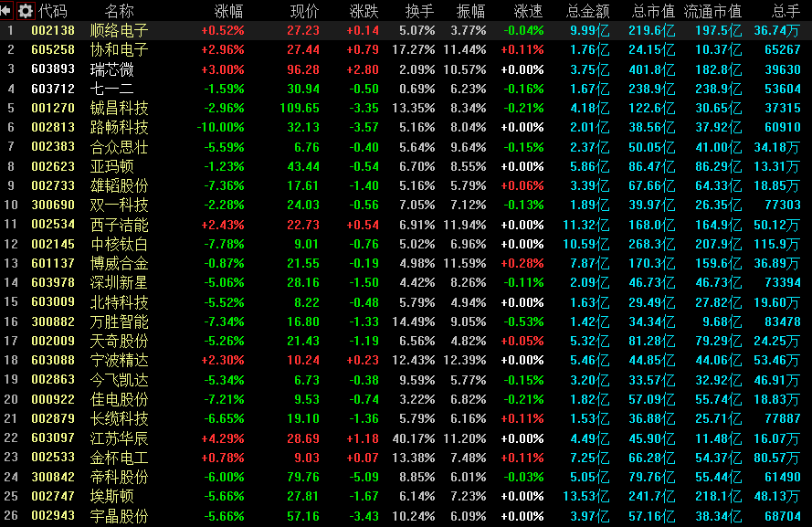Click volume 115.9万 of 中核钛白
Viewport: 812px width, 527px height.
pyautogui.click(x=776, y=244)
